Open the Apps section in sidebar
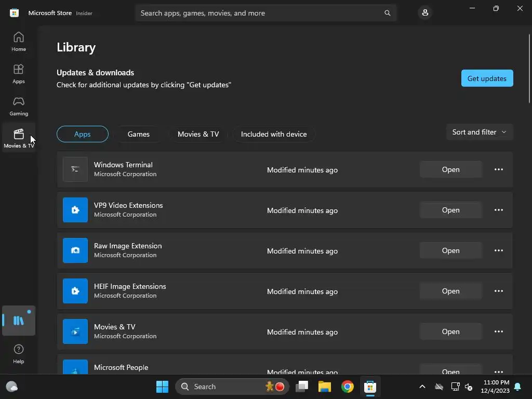The height and width of the screenshot is (399, 532). tap(19, 74)
